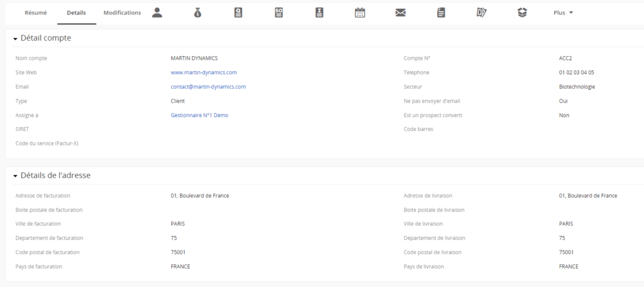Collapse the Détail compte section
Screen dimensions: 644x287
15,38
